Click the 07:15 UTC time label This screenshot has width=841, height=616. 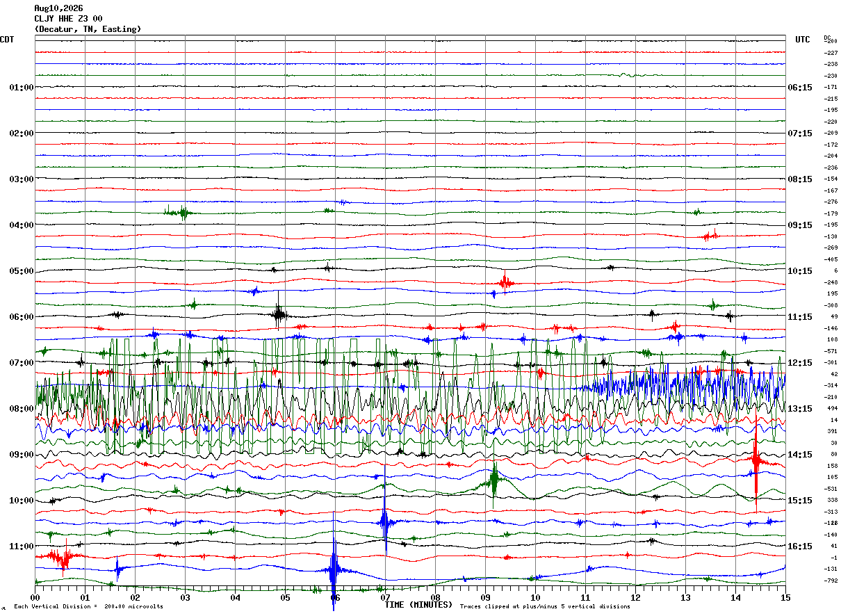[x=799, y=133]
